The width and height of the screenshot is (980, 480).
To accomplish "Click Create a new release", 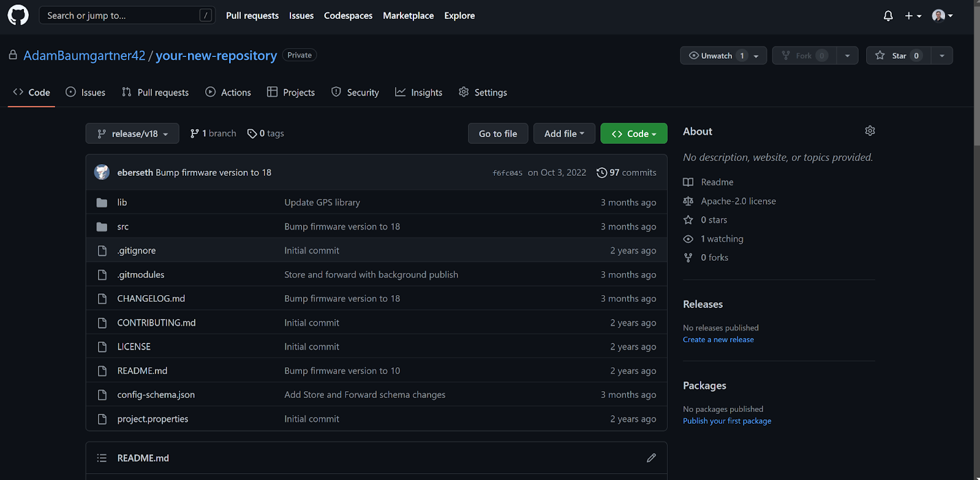I will [x=718, y=340].
